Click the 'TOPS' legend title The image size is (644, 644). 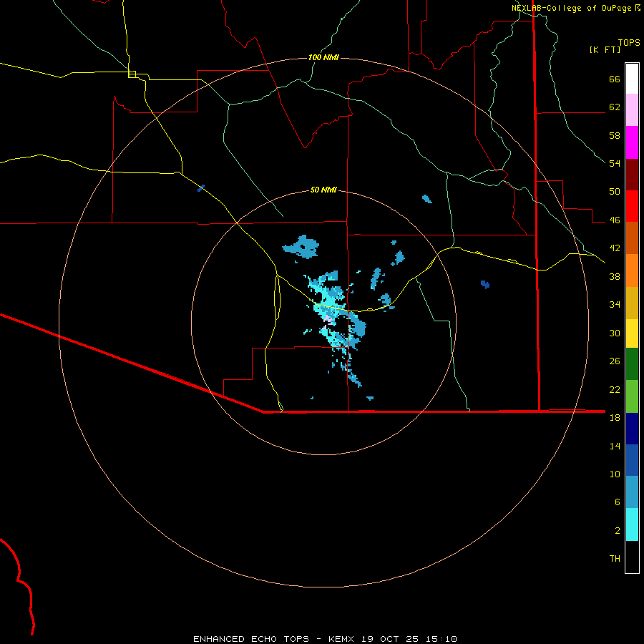click(629, 43)
